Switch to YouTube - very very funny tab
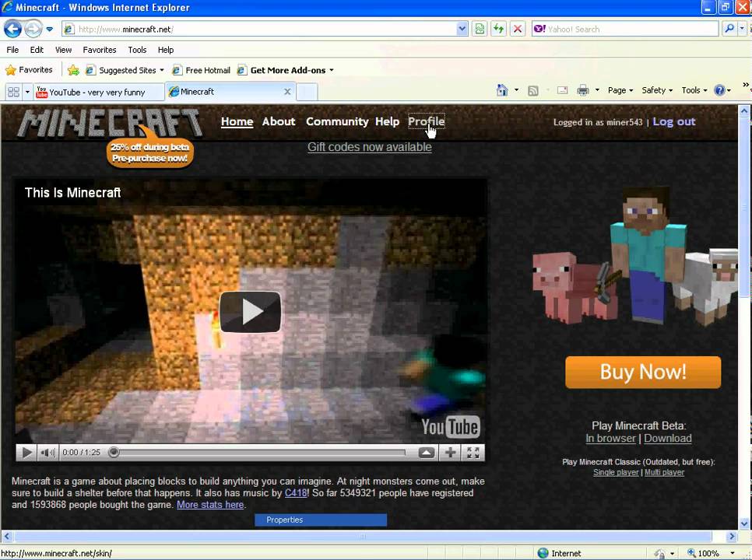Image resolution: width=752 pixels, height=560 pixels. (98, 92)
